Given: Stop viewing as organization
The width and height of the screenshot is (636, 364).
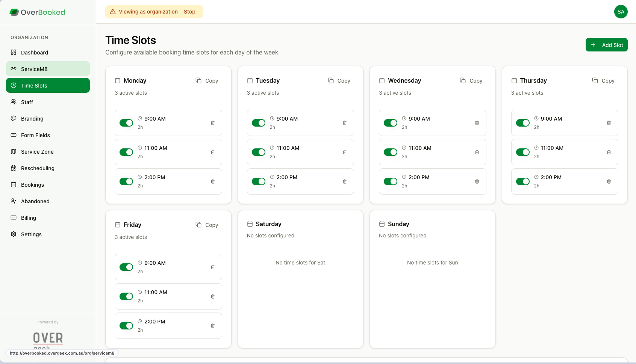Looking at the screenshot, I should 189,12.
